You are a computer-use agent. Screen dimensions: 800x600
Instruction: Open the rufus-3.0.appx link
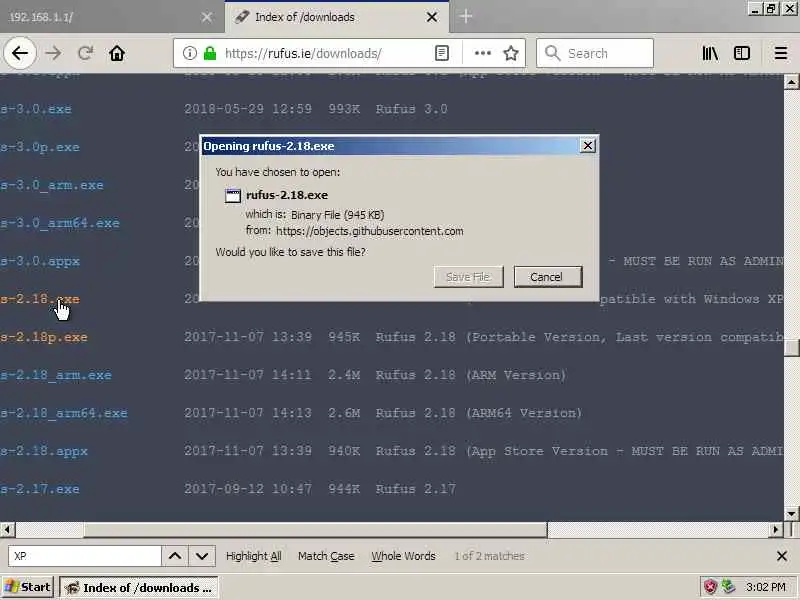pyautogui.click(x=40, y=261)
